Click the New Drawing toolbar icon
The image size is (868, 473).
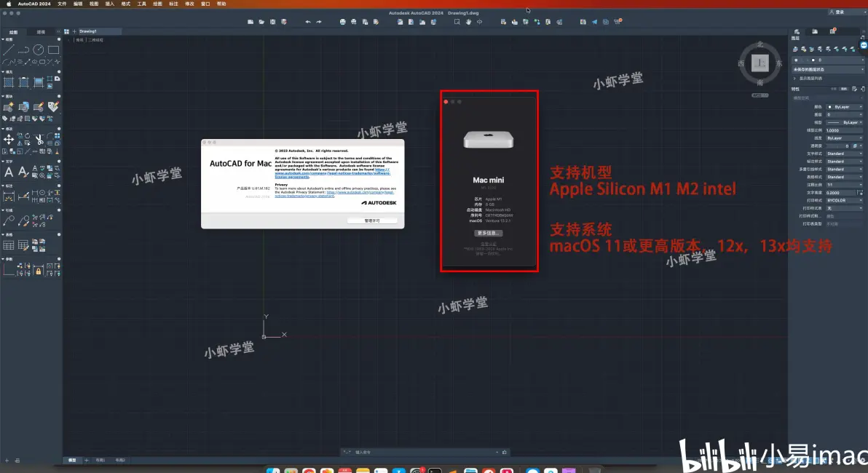[x=250, y=22]
